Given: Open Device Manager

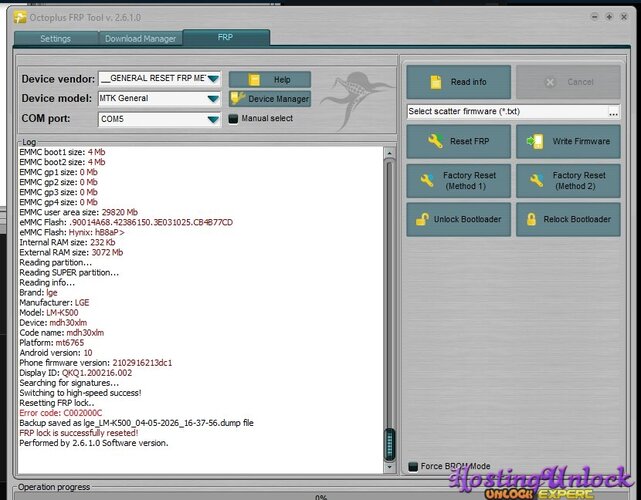Looking at the screenshot, I should coord(270,99).
